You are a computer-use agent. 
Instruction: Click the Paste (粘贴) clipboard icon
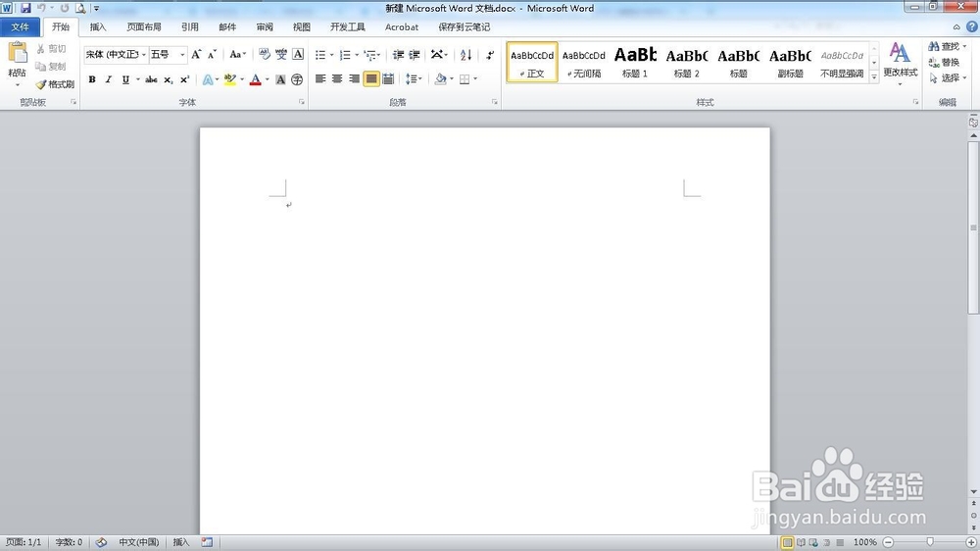[x=18, y=53]
